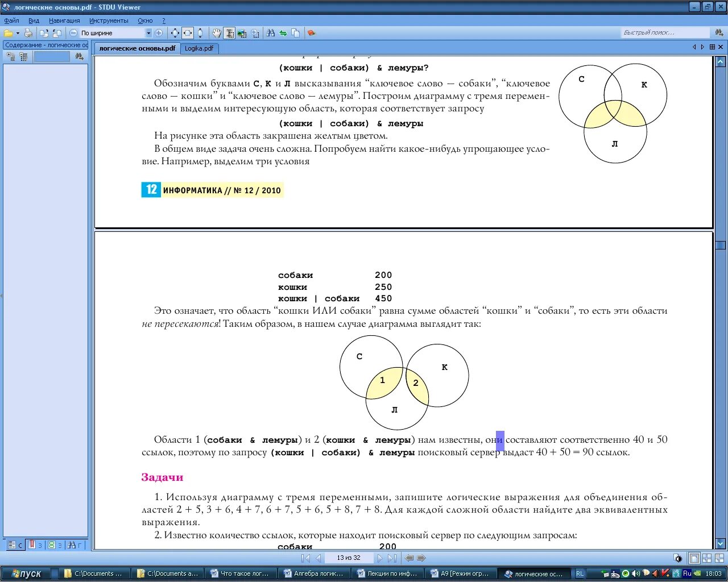This screenshot has height=582, width=728.
Task: Click the vertical scrollbar thumb
Action: coord(721,245)
